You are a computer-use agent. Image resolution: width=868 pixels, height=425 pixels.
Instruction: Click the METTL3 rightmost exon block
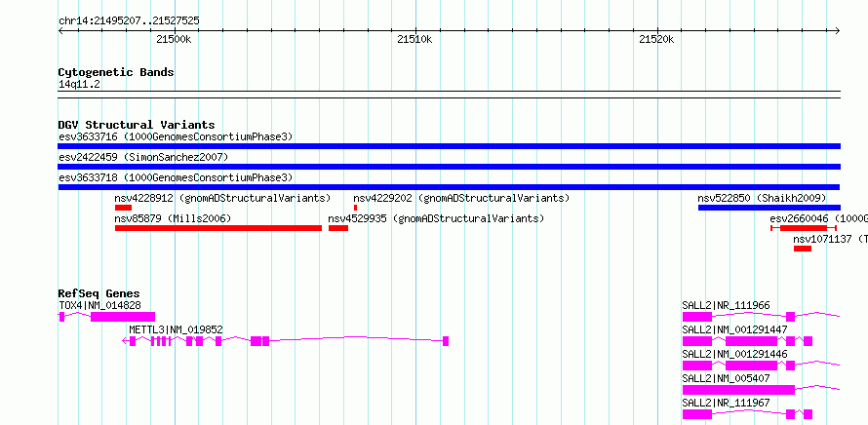(x=446, y=341)
